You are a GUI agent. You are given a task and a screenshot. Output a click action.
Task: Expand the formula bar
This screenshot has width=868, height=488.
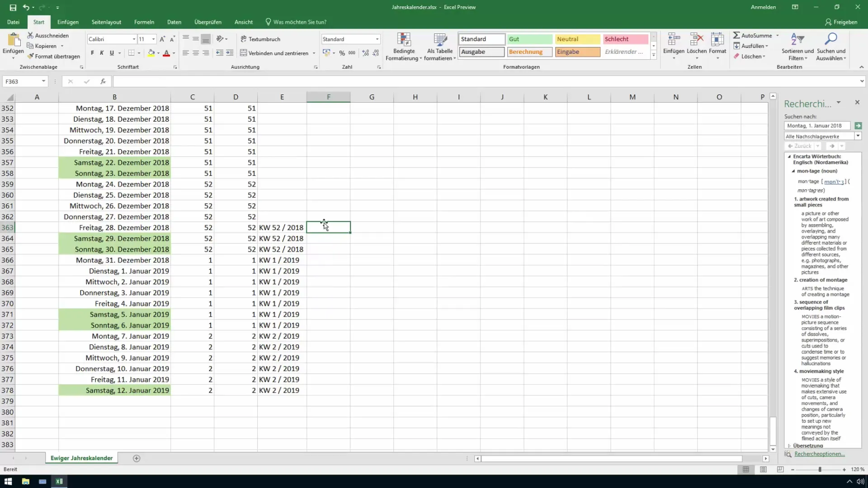click(862, 81)
